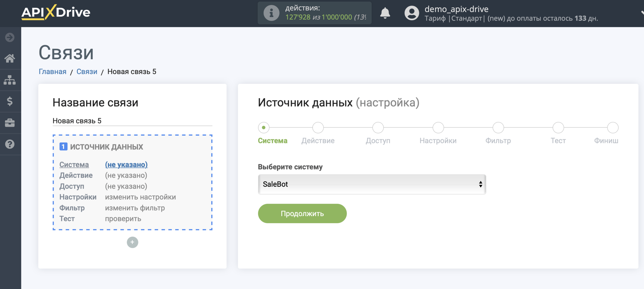
Task: Select the Действие step circle
Action: click(318, 128)
